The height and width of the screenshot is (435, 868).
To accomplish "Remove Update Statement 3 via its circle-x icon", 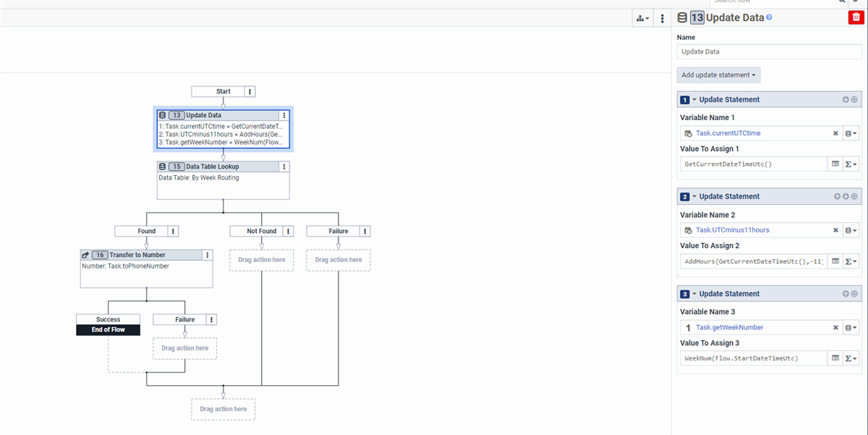I will (x=854, y=293).
